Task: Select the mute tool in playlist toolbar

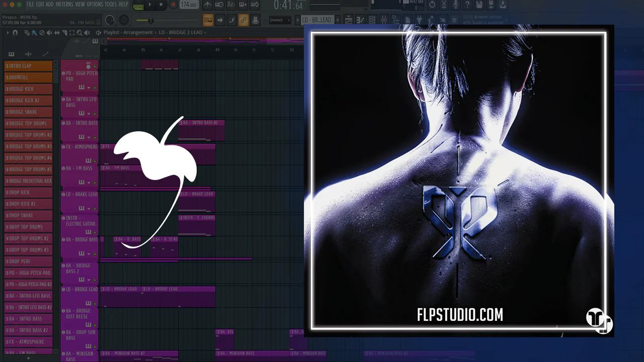Action: (49, 33)
